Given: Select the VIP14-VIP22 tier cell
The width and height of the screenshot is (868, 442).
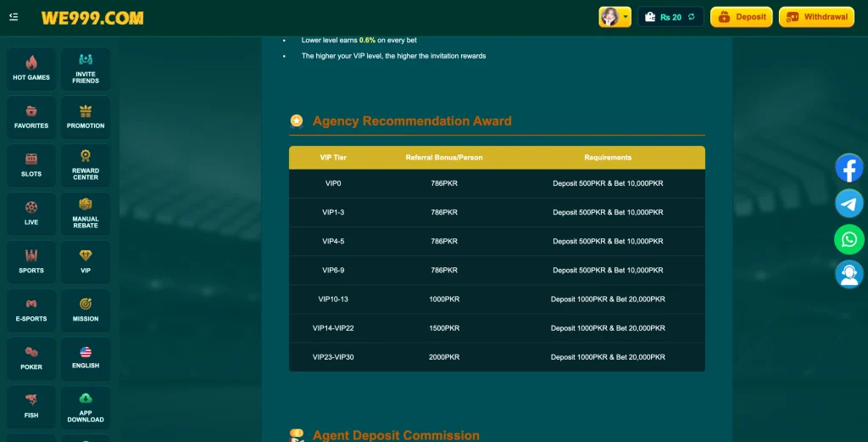Looking at the screenshot, I should pyautogui.click(x=333, y=328).
